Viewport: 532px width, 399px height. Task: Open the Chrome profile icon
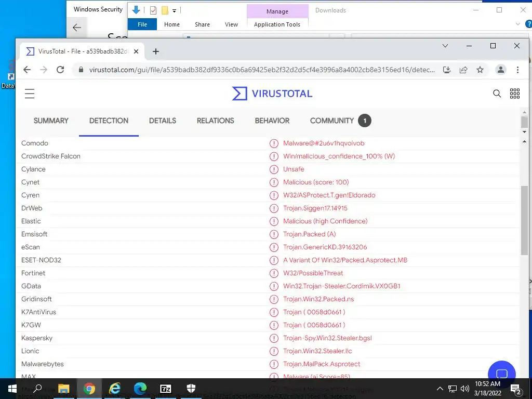(x=500, y=70)
